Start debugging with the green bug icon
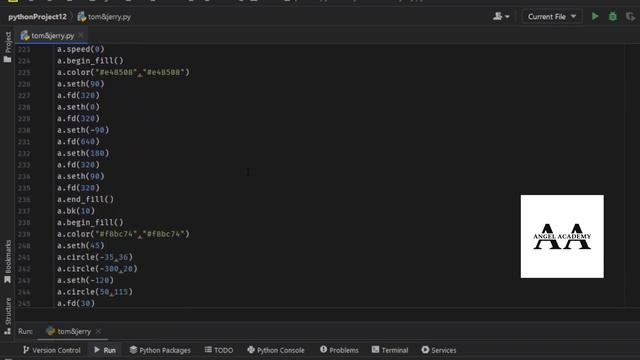 point(613,17)
